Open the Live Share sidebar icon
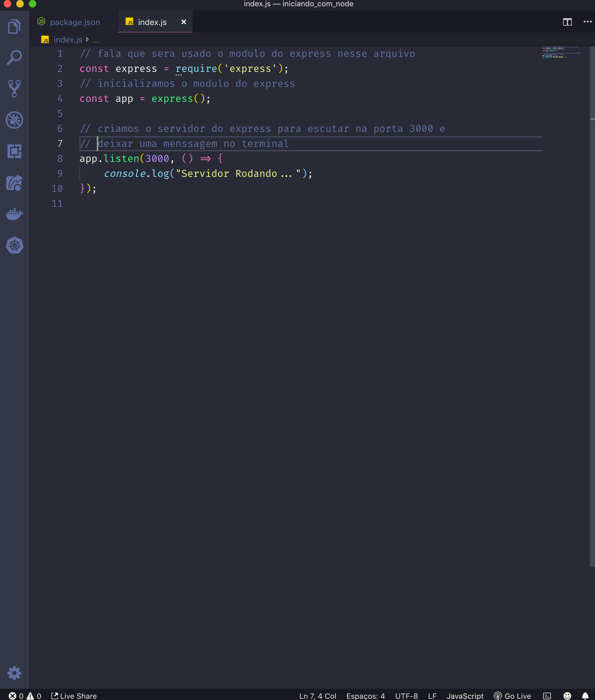 (x=14, y=182)
